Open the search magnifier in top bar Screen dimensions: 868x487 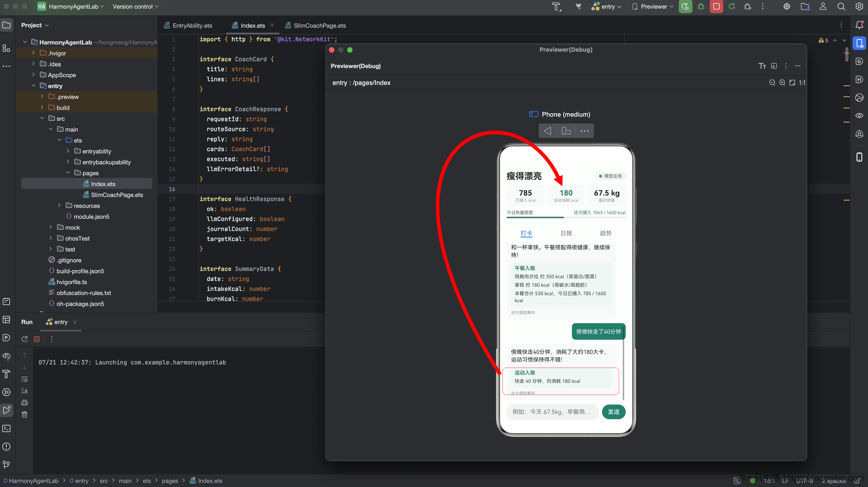(x=841, y=7)
